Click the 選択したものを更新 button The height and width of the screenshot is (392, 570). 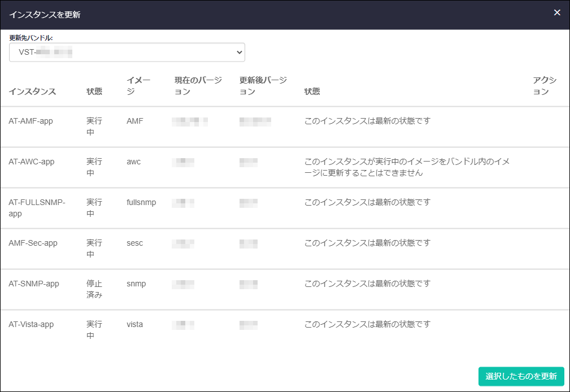(x=521, y=376)
